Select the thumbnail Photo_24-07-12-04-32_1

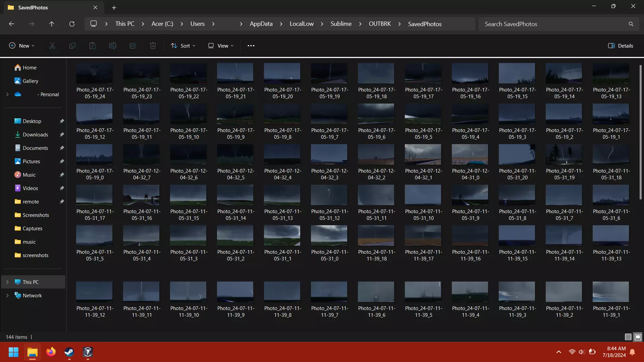(x=423, y=163)
